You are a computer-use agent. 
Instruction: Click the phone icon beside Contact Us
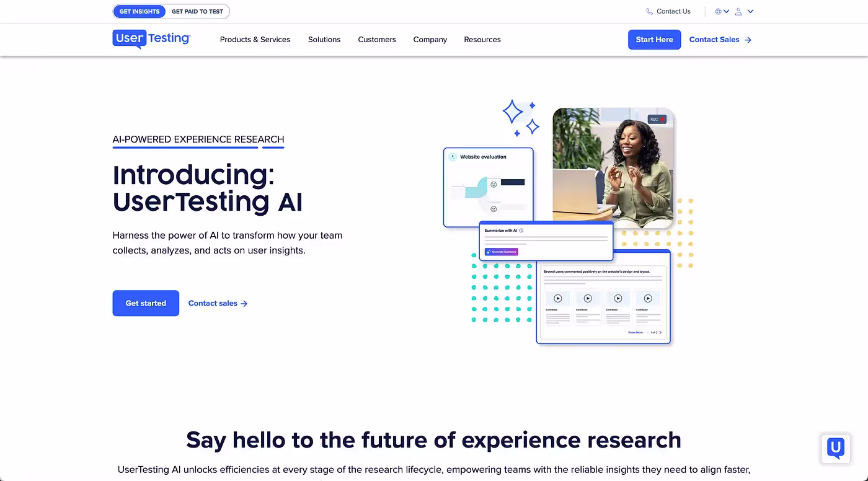[x=650, y=11]
